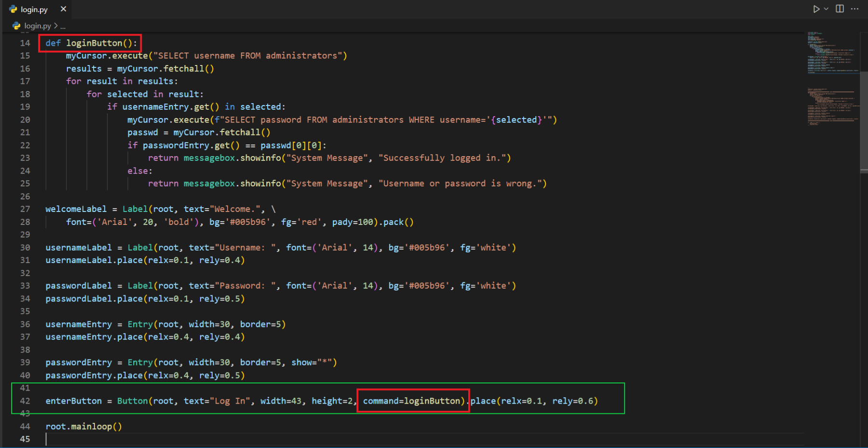The height and width of the screenshot is (448, 868).
Task: Click line number 42 in the gutter
Action: pos(25,401)
